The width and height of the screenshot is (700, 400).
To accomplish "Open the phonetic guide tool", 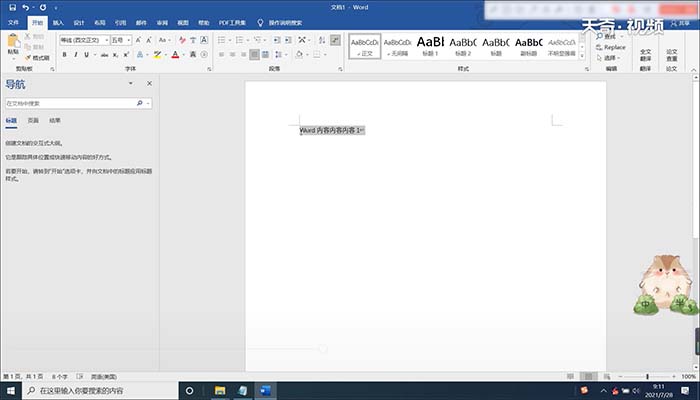I will pos(193,40).
